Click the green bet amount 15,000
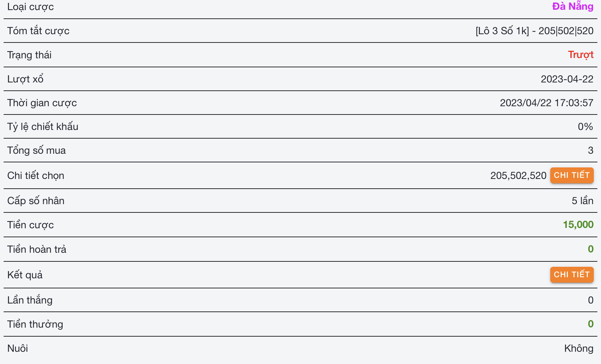The height and width of the screenshot is (364, 601). point(578,225)
